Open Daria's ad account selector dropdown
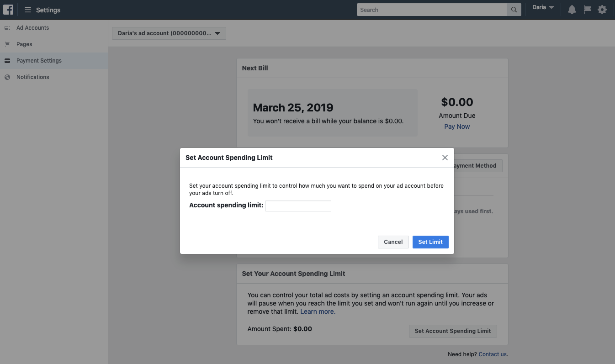Screen dimensions: 615x364 tap(169, 33)
